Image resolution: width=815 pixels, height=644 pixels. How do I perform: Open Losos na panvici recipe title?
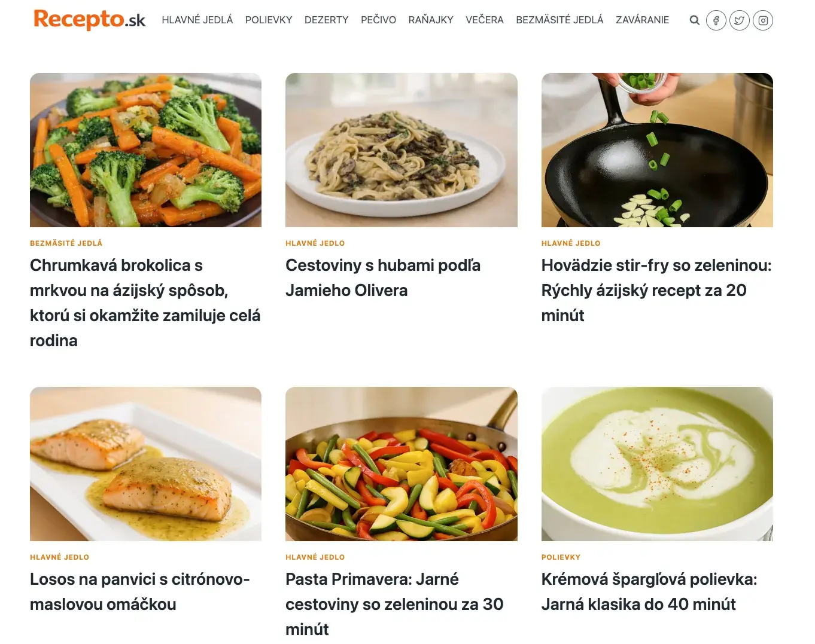point(140,591)
